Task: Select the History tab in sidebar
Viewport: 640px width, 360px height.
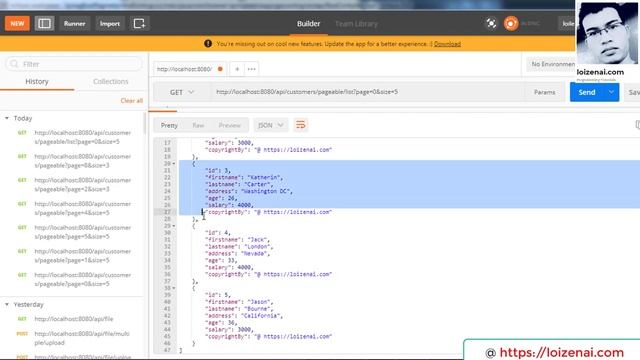Action: [37, 82]
